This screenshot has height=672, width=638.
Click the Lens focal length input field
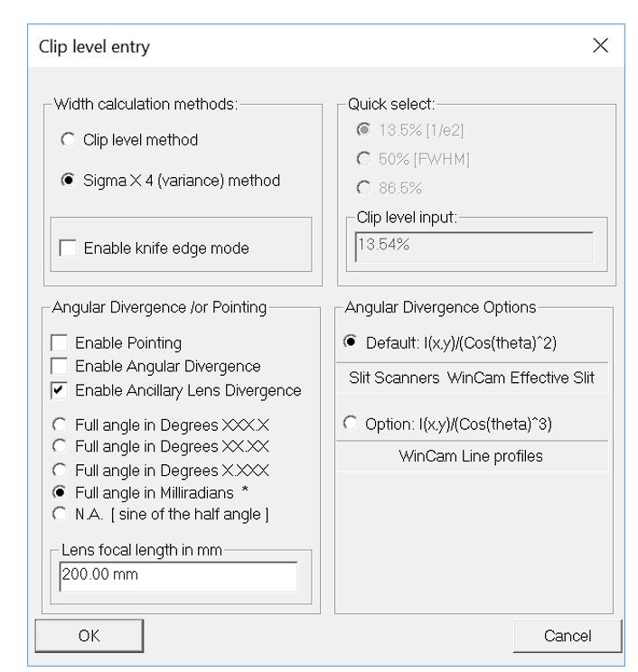[177, 574]
